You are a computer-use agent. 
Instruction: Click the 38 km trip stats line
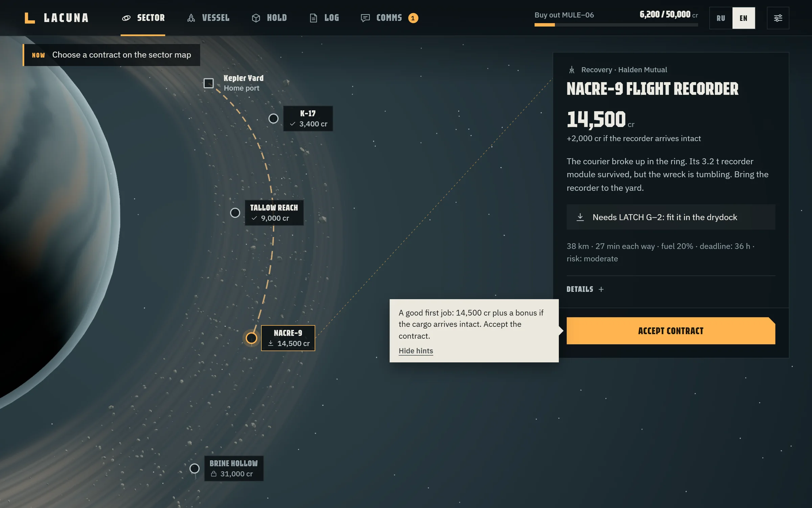[660, 252]
